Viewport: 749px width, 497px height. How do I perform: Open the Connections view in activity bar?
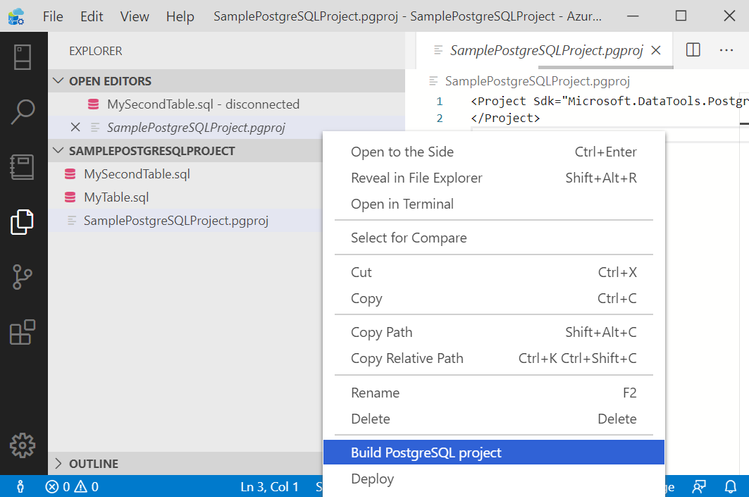pos(23,56)
